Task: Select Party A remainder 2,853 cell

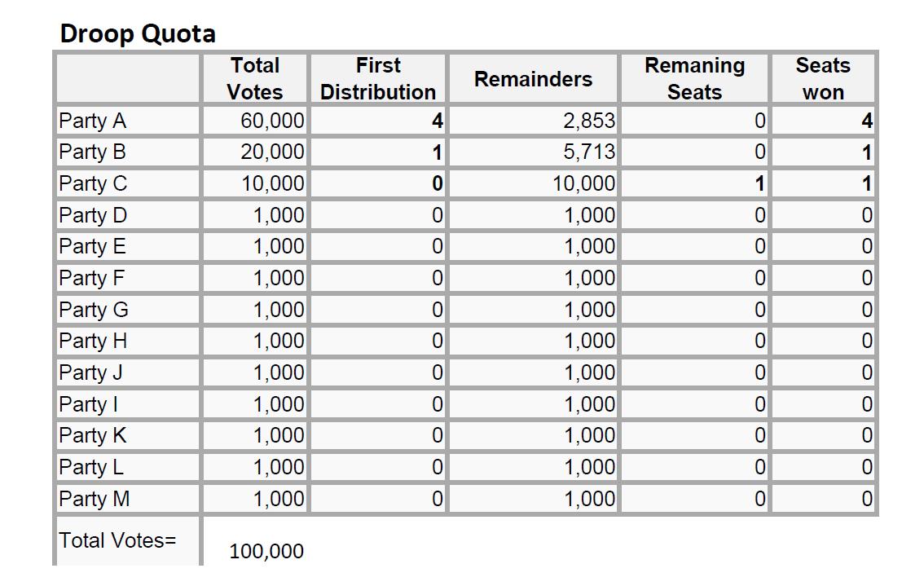Action: (589, 121)
